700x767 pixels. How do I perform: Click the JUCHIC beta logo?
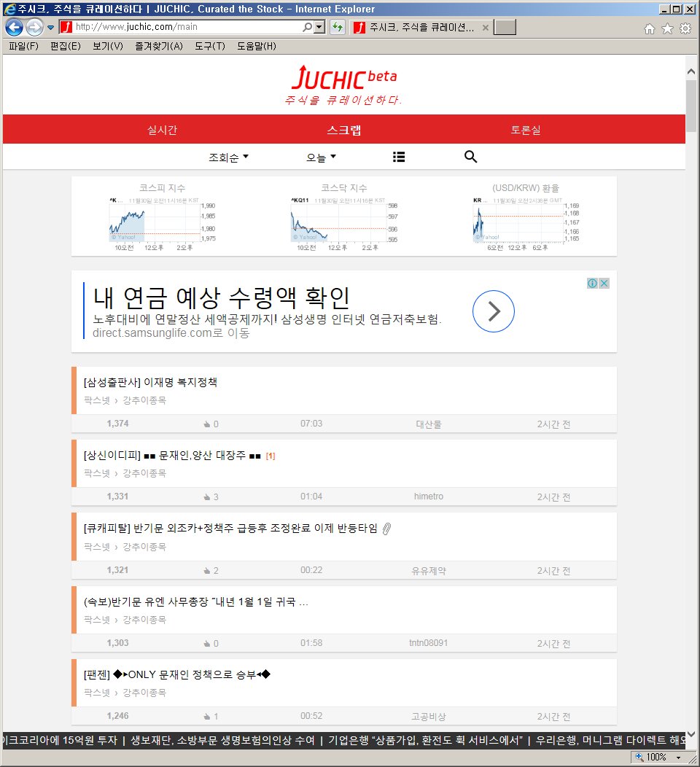coord(344,78)
